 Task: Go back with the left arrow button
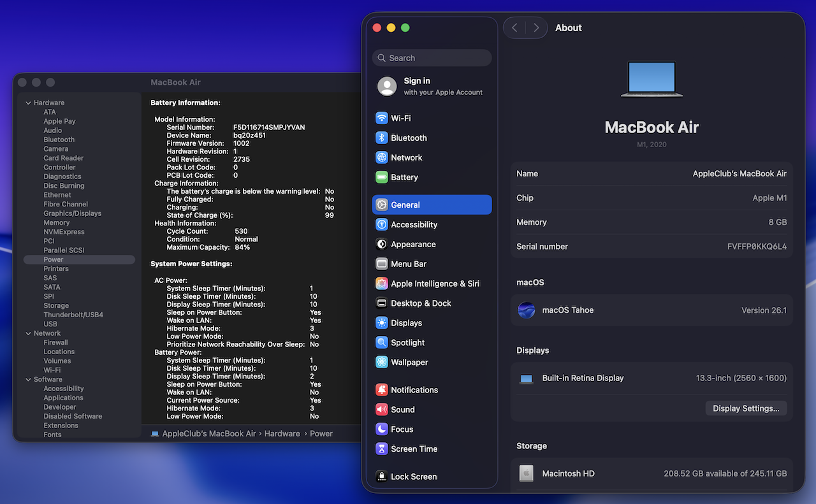point(514,28)
